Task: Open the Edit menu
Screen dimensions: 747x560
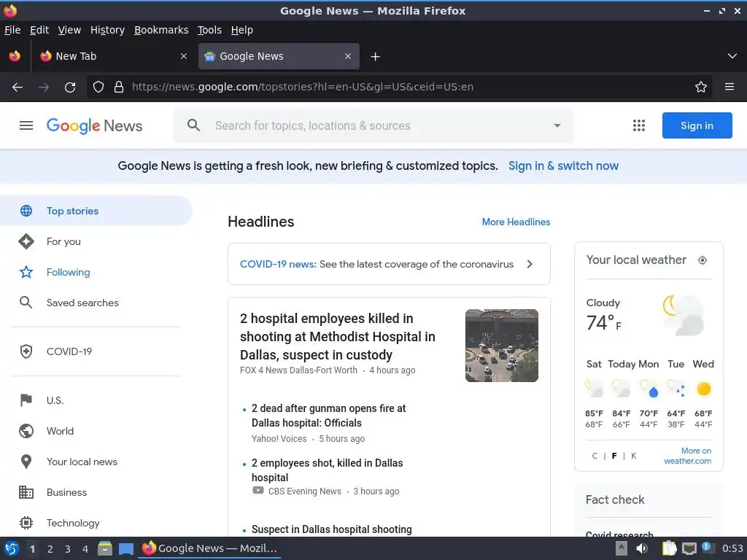Action: point(39,30)
